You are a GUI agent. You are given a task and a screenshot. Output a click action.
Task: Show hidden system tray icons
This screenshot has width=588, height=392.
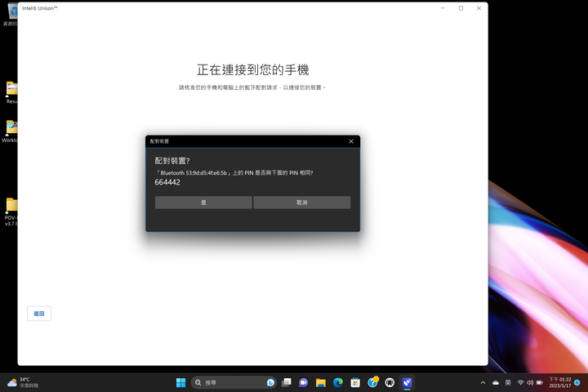pyautogui.click(x=483, y=383)
